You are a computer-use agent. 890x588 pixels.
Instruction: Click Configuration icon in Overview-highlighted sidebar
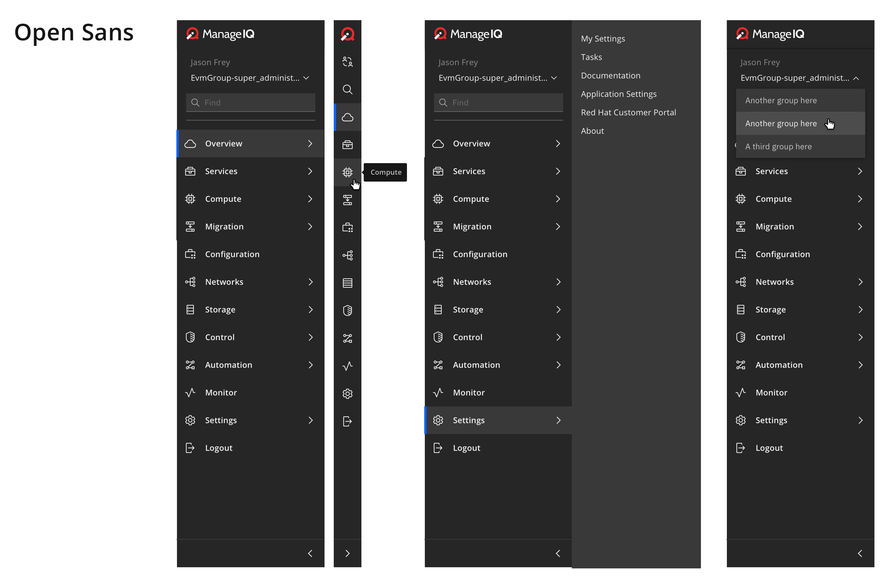190,254
